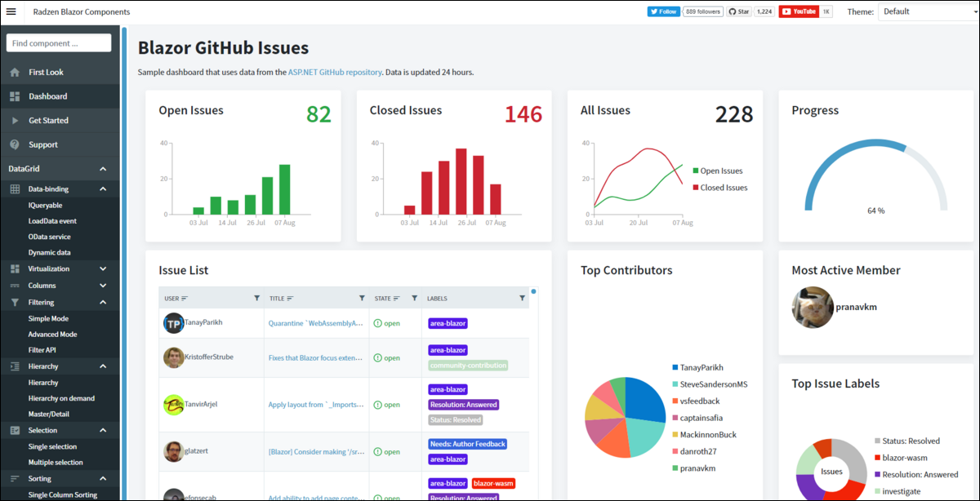Toggle the hamburger sidebar menu
Screen dimensions: 980x501
point(11,11)
